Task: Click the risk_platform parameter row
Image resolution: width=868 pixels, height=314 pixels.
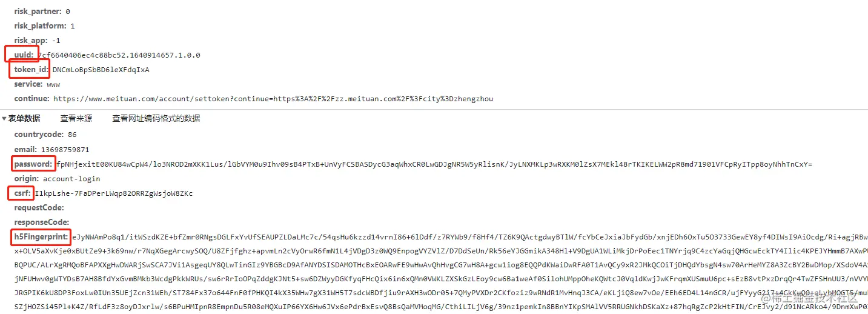Action: pos(44,26)
